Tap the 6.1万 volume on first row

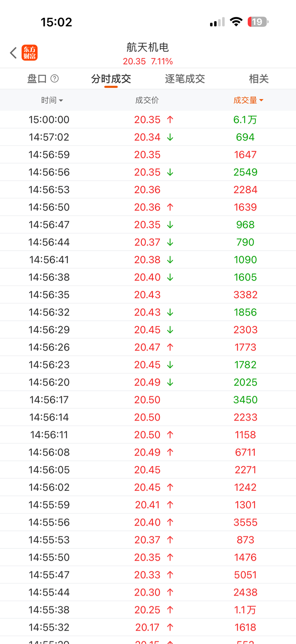tap(245, 120)
